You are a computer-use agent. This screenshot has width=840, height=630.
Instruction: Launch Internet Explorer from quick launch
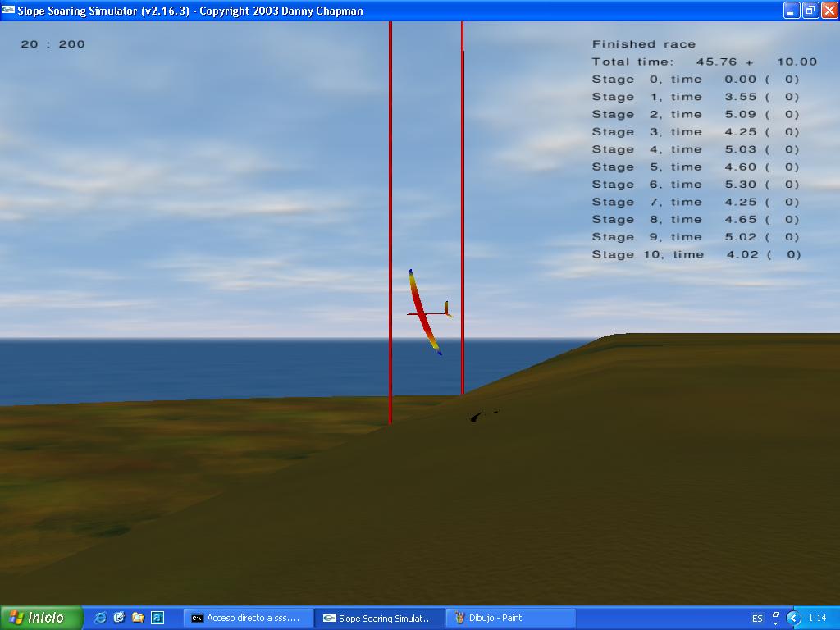[100, 618]
